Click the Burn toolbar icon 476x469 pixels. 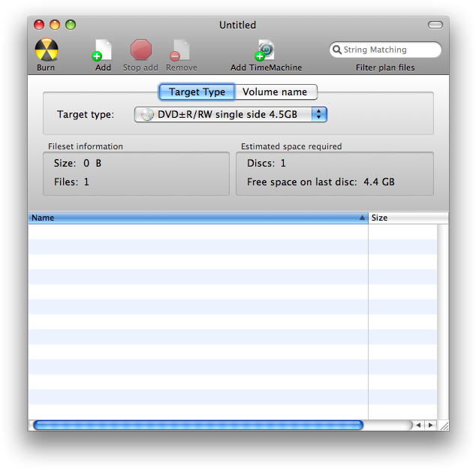point(47,50)
